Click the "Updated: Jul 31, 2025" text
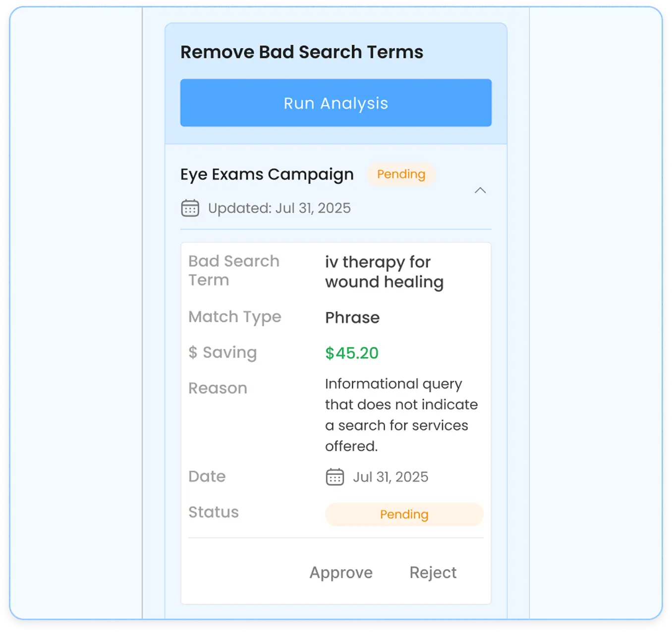672x632 pixels. pos(279,208)
